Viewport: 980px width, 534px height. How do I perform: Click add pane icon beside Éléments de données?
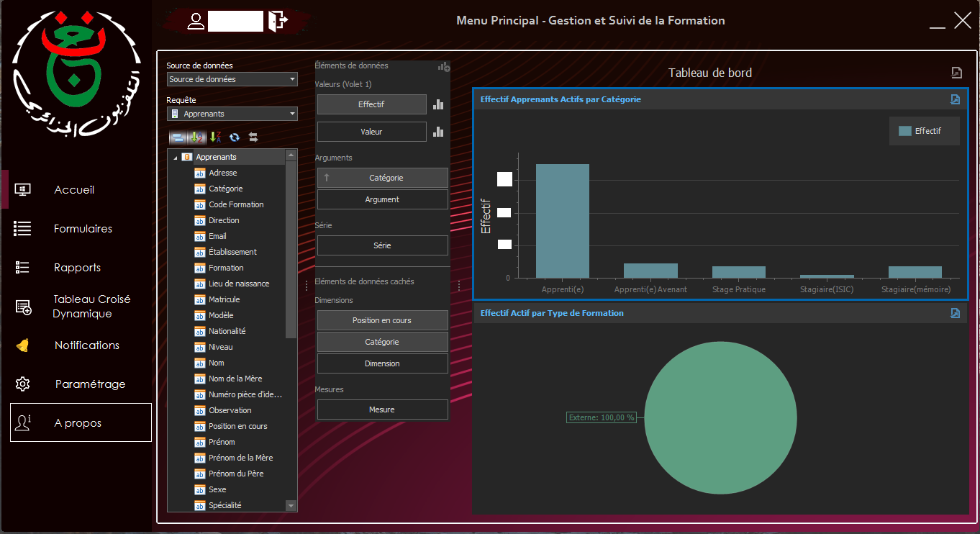[444, 66]
